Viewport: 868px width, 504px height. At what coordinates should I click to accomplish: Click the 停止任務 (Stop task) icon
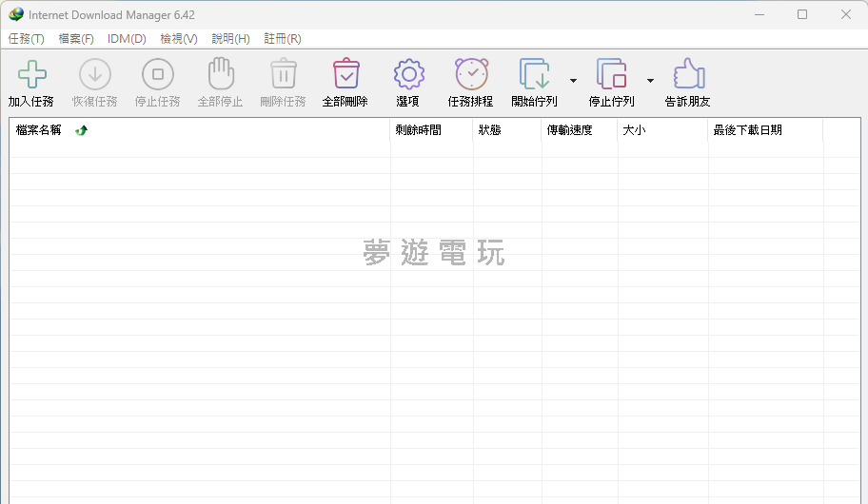click(x=157, y=74)
